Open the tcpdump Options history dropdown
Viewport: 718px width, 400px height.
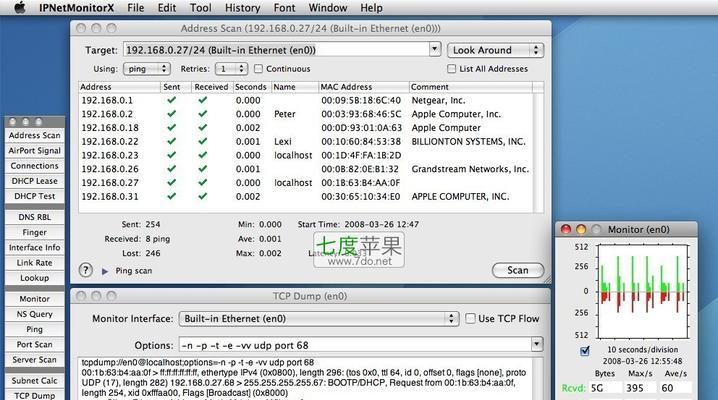[x=537, y=344]
